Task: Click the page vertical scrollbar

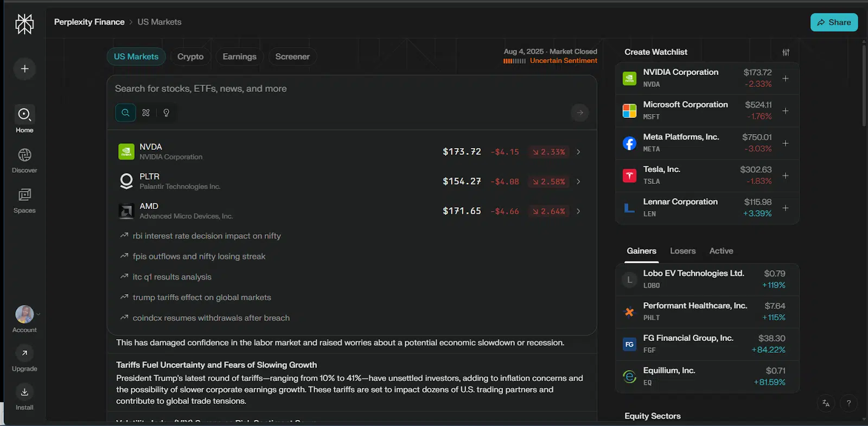Action: (864, 87)
